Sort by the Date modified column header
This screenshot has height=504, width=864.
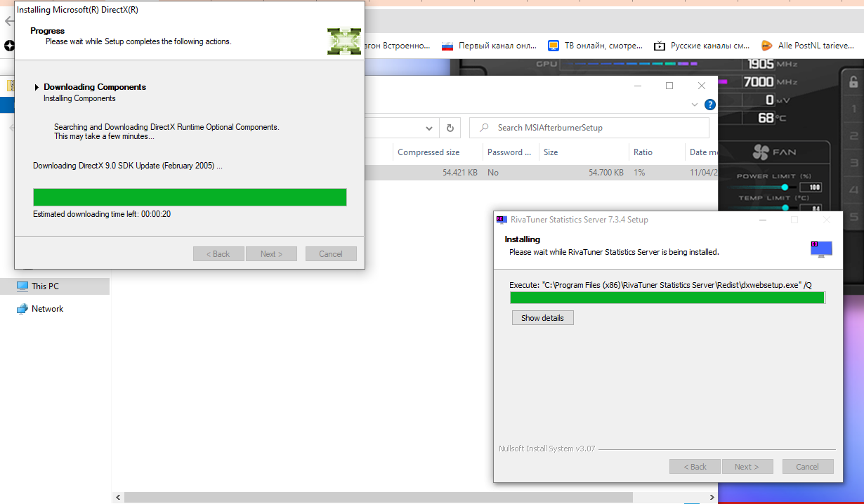(702, 152)
